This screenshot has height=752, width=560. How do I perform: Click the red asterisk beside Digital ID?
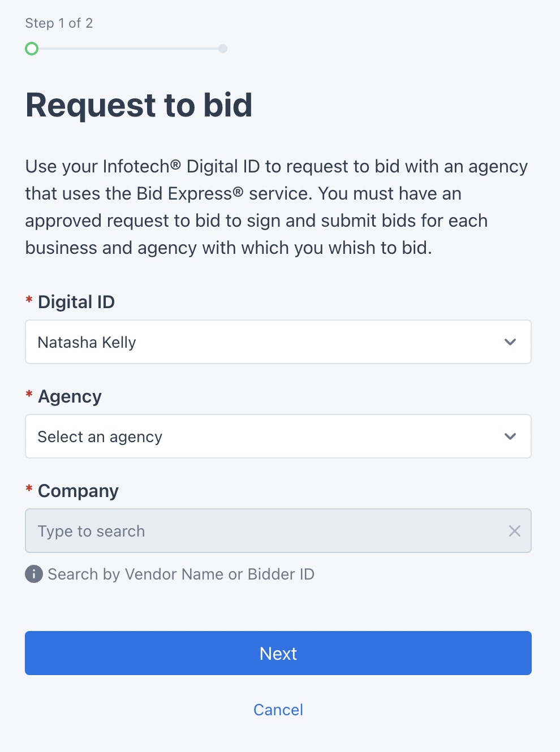[x=29, y=300]
